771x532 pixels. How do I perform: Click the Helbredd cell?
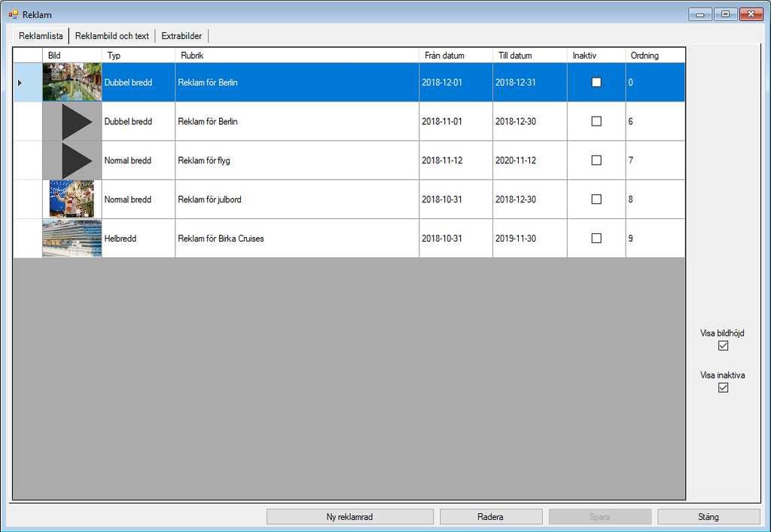(x=139, y=239)
